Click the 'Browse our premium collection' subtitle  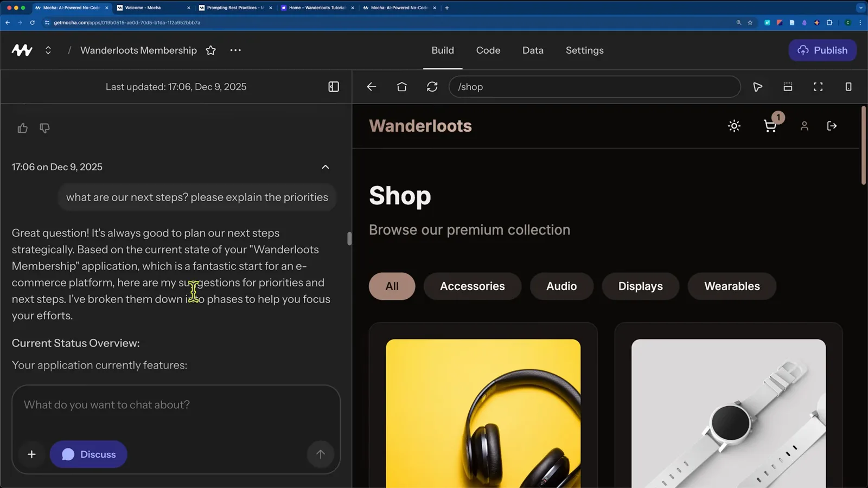(470, 230)
